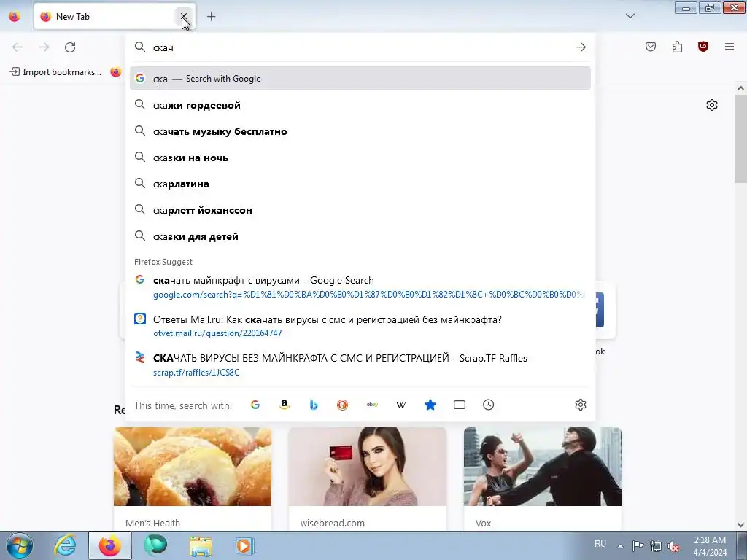Close the New Tab tab

click(183, 16)
